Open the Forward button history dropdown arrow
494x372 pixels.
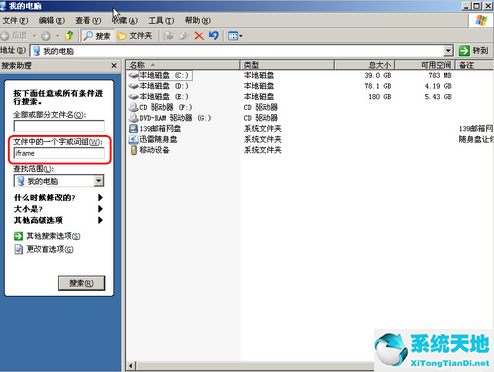pyautogui.click(x=58, y=36)
